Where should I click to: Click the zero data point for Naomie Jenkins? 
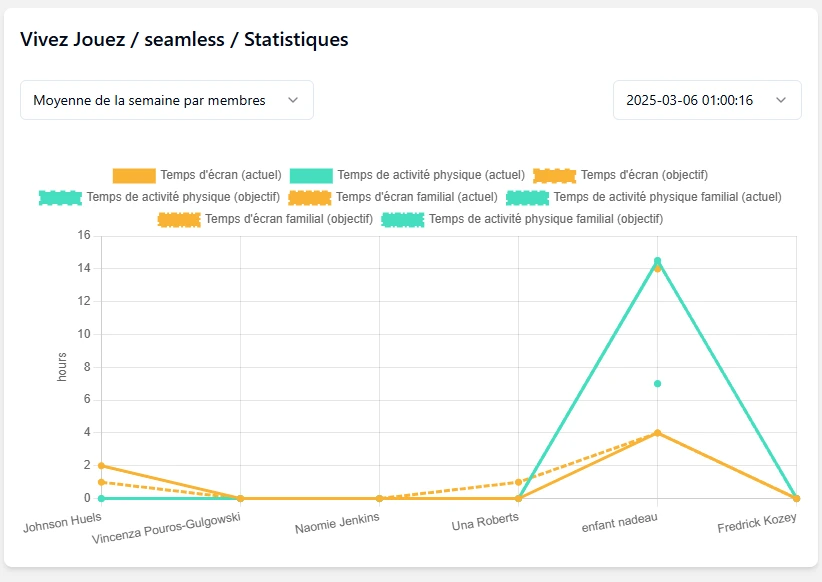pos(380,498)
